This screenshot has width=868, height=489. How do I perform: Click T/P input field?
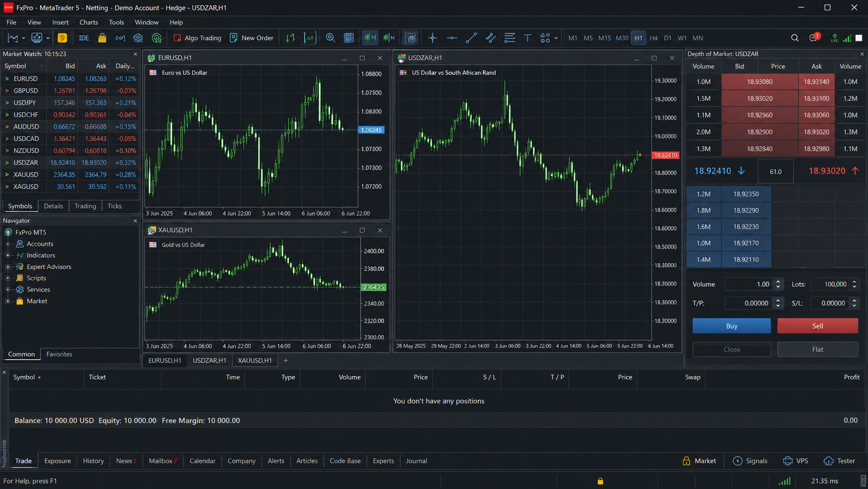(x=748, y=303)
